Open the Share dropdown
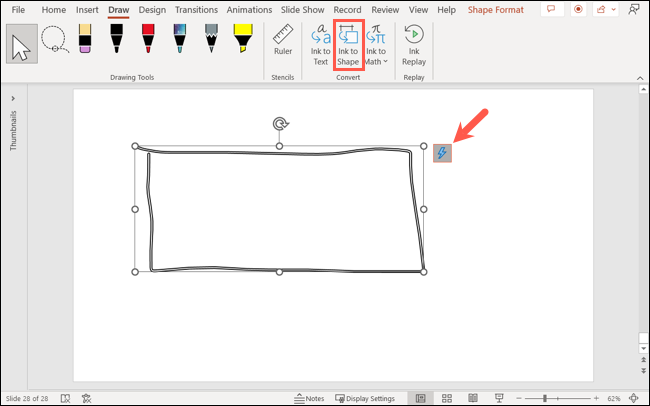The height and width of the screenshot is (406, 650). click(x=606, y=9)
